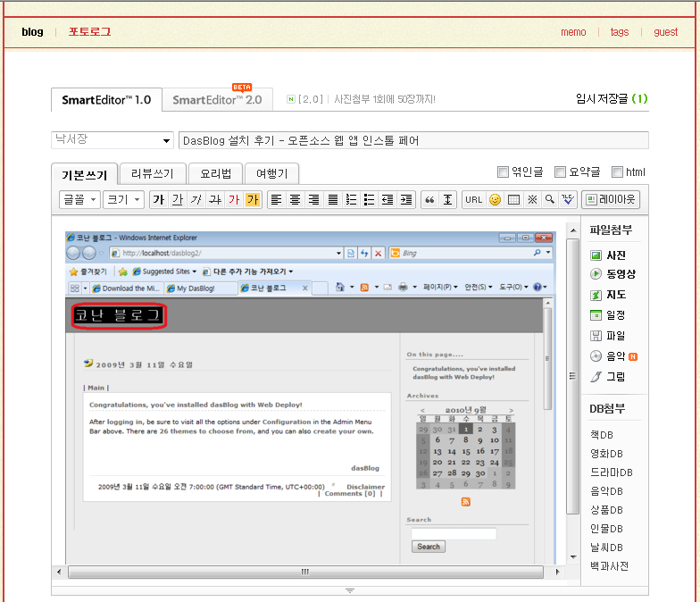Justify text alignment

[x=332, y=200]
